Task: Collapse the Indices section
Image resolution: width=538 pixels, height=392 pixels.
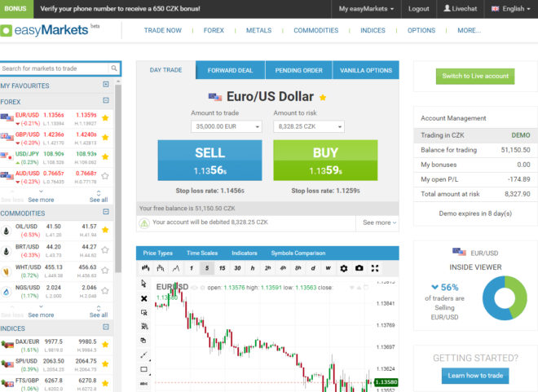Action: coord(106,327)
